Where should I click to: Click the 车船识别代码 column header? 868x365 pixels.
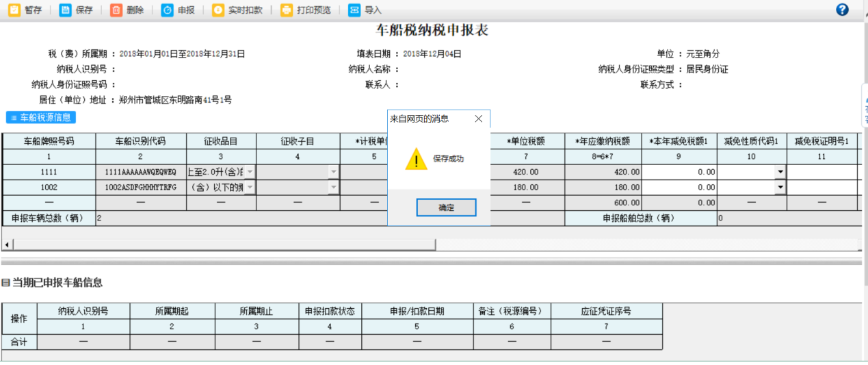click(140, 141)
